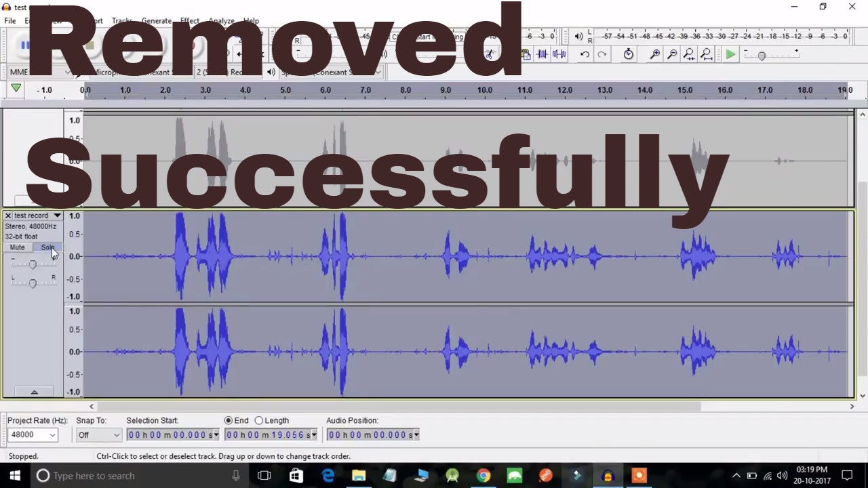Open the Effect menu
The width and height of the screenshot is (868, 488).
190,21
